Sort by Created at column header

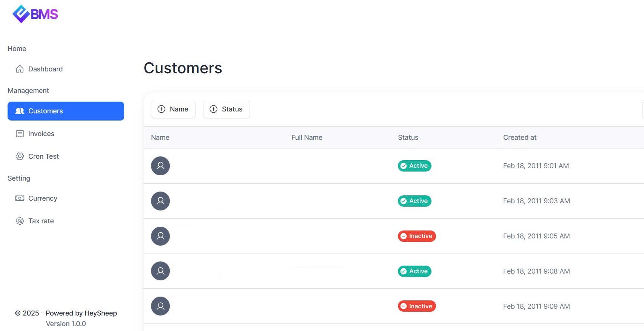[519, 138]
